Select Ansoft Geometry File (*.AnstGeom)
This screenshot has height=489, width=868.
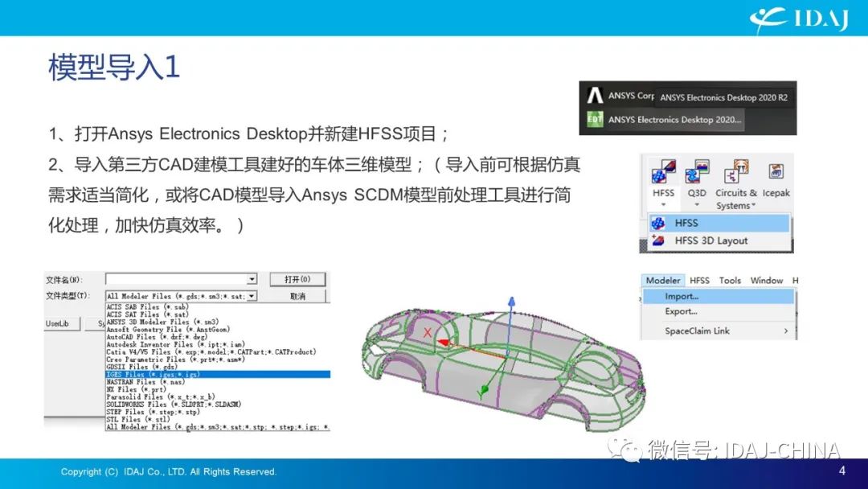click(218, 330)
